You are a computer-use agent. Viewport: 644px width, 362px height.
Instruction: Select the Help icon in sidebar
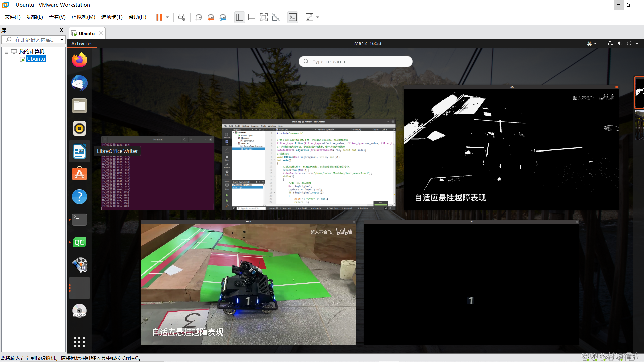click(x=79, y=196)
